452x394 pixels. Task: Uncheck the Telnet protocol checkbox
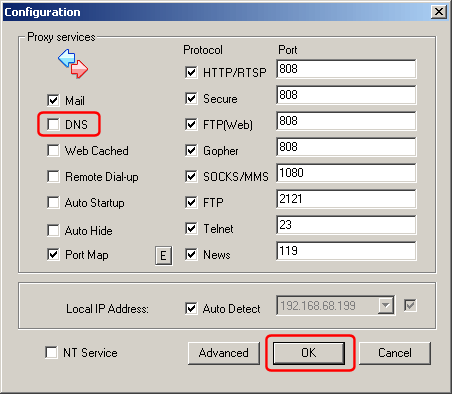point(191,228)
